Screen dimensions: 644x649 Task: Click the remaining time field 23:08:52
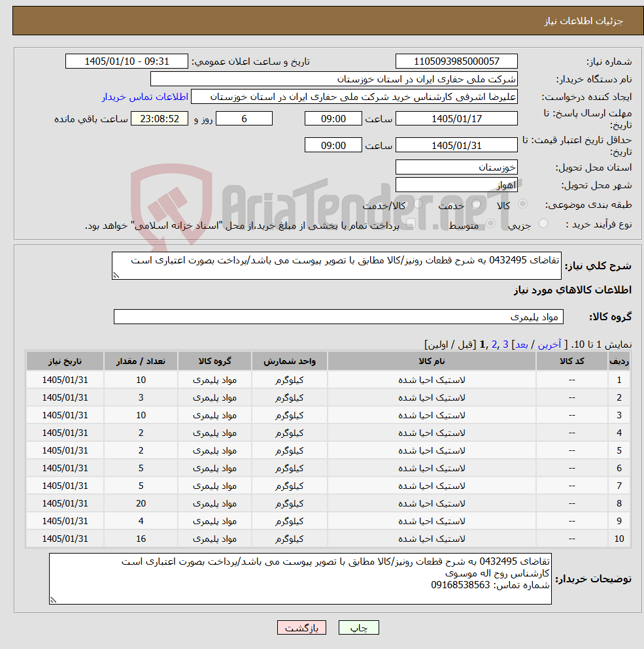point(160,119)
